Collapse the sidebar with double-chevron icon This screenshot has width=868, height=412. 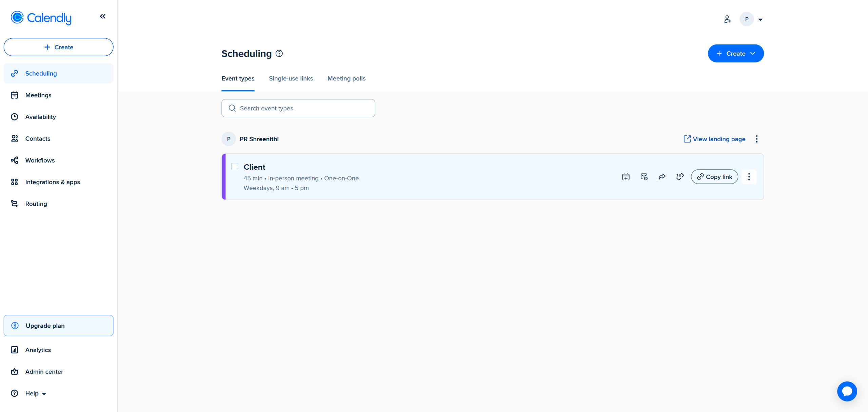coord(102,16)
